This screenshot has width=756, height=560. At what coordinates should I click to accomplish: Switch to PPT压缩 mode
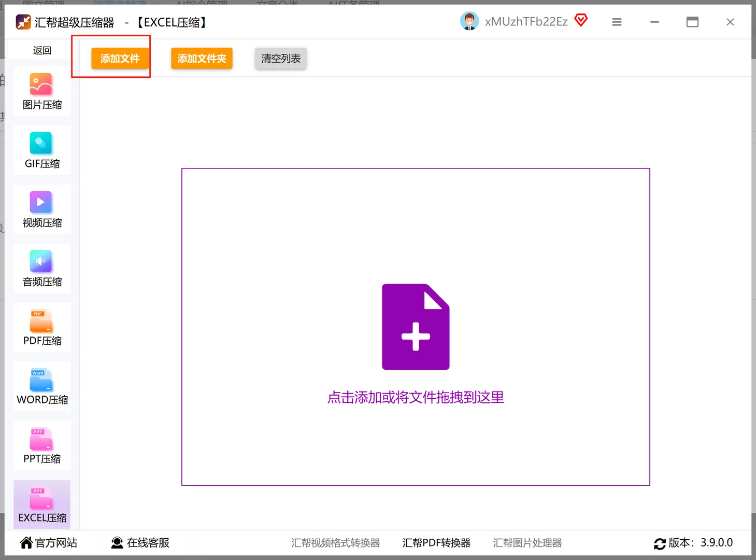(x=41, y=445)
